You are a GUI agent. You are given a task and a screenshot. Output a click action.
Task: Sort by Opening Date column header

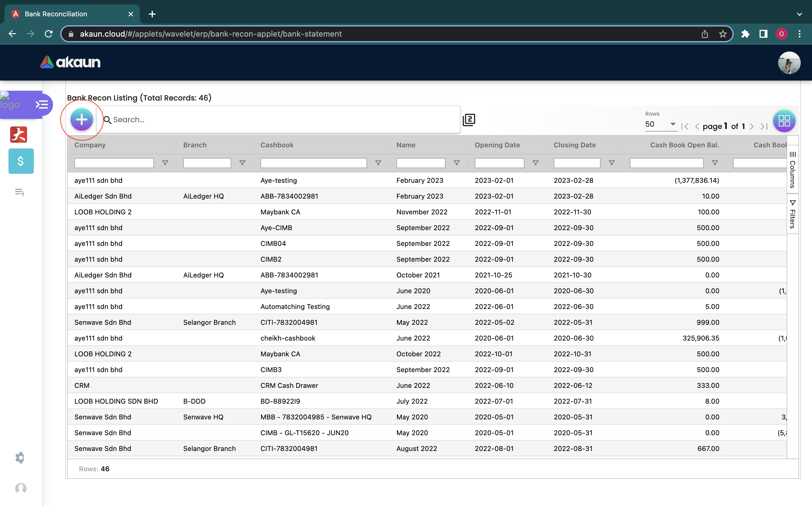497,145
